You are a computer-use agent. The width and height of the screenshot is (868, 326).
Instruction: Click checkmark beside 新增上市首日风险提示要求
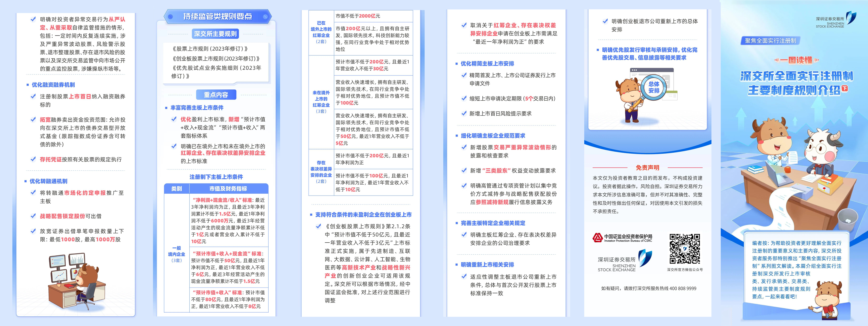[x=464, y=113]
